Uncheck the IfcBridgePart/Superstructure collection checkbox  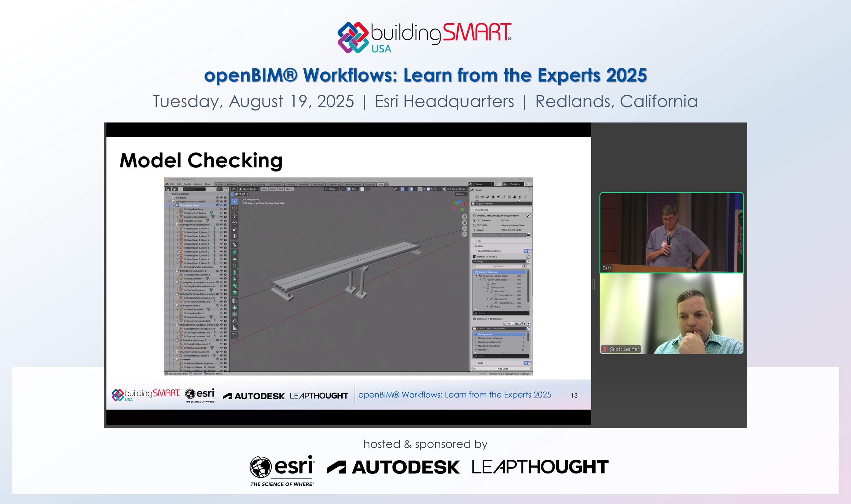point(218,225)
